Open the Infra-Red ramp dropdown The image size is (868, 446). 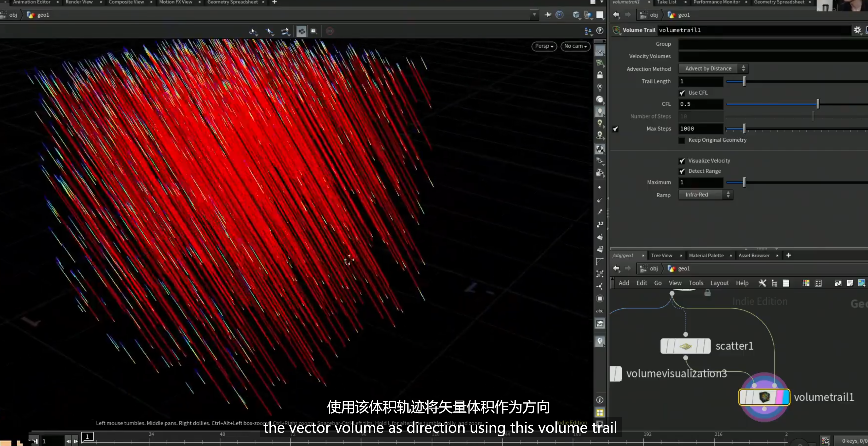(706, 195)
